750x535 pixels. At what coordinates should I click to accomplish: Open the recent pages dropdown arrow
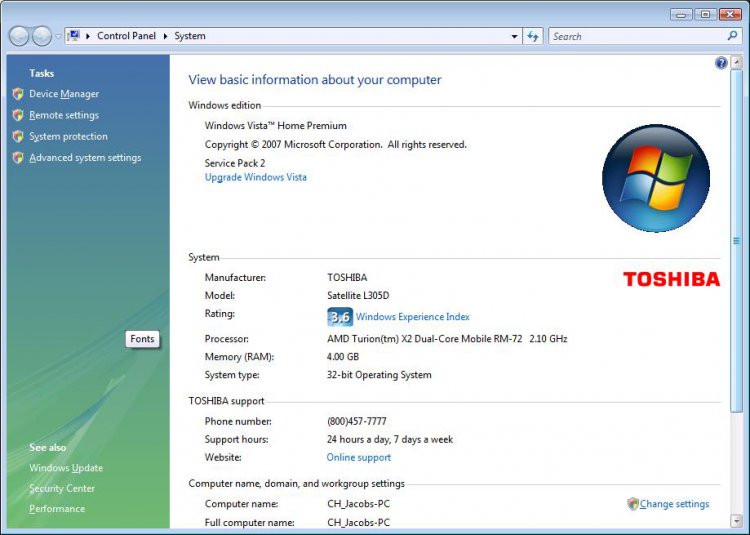tap(58, 36)
